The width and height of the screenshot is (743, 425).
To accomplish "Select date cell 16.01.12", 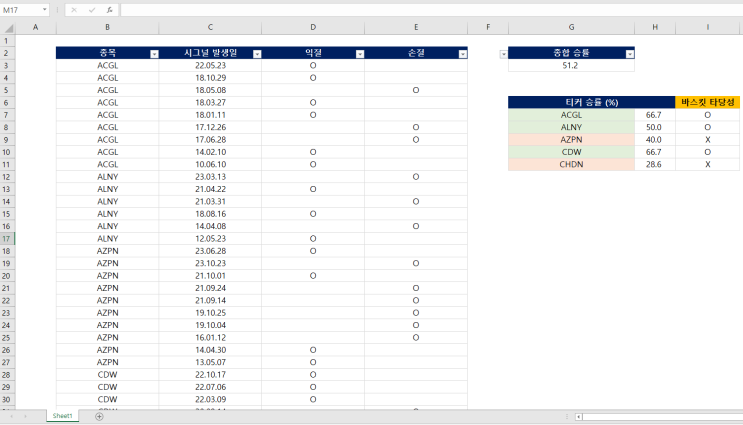I will click(x=210, y=338).
